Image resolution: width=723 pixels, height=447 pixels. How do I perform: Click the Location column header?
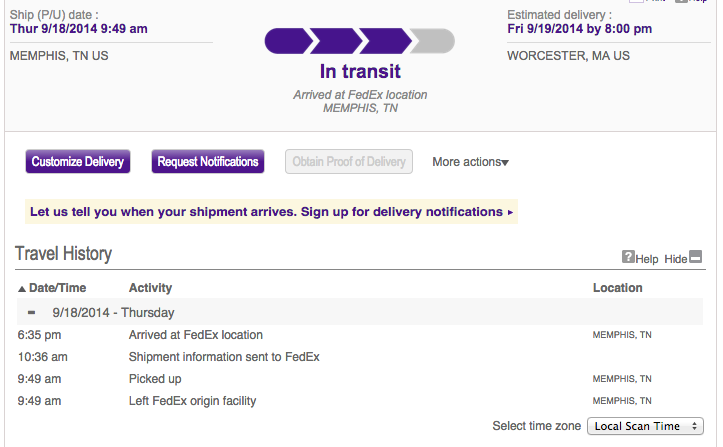tap(617, 288)
